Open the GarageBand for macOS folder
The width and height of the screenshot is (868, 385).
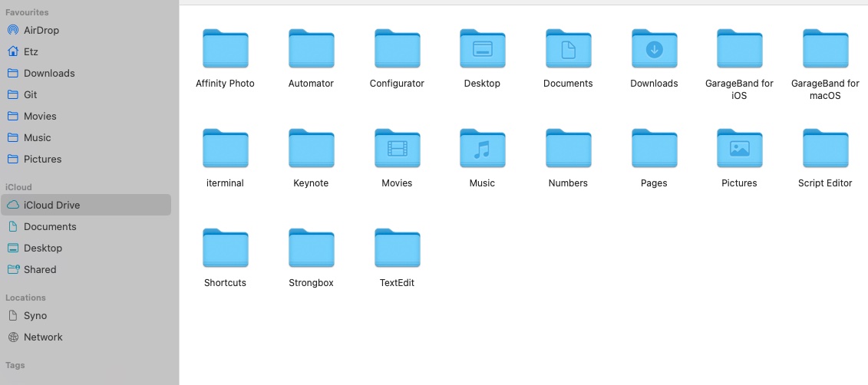[x=825, y=48]
